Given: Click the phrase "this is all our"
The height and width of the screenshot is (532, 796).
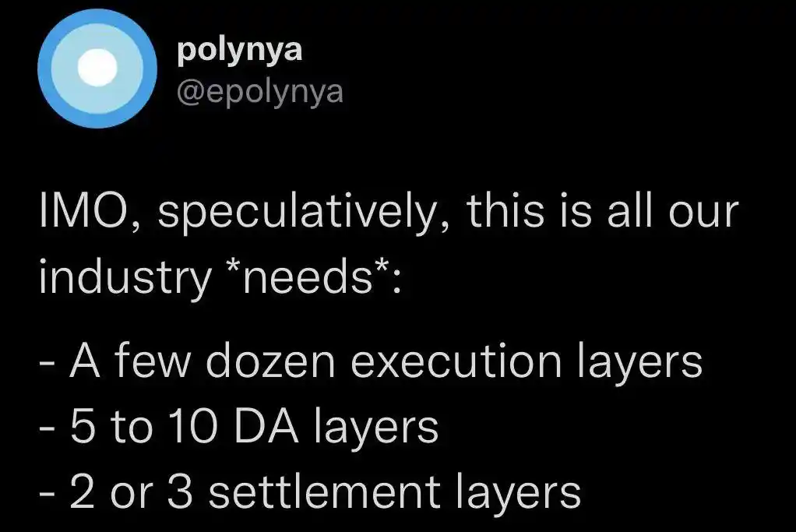Looking at the screenshot, I should pyautogui.click(x=600, y=214).
